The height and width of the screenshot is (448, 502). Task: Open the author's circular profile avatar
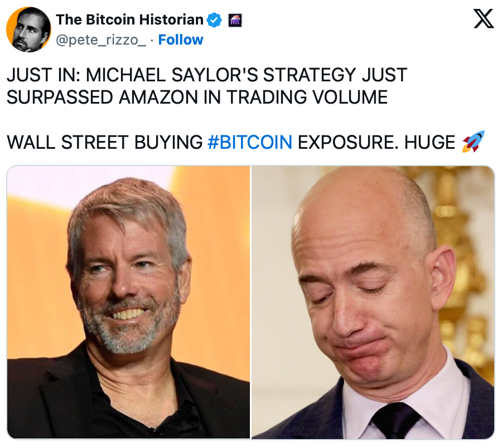click(x=28, y=30)
